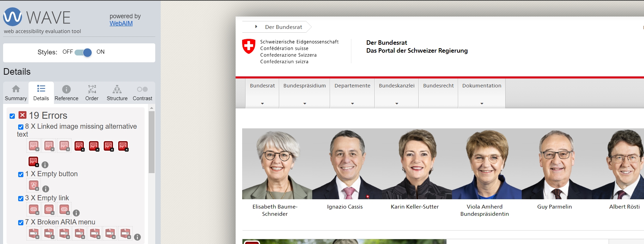This screenshot has width=644, height=244.
Task: Click Guy Parmelin name link
Action: pos(555,207)
